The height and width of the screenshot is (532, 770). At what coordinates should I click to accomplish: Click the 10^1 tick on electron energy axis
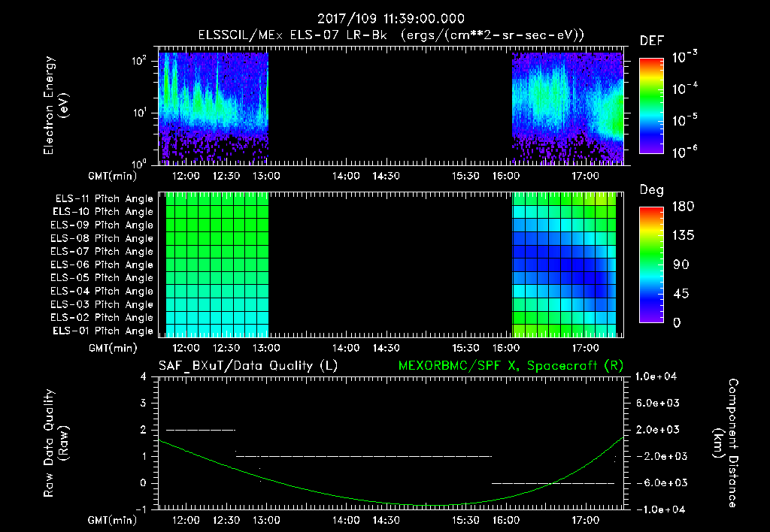(139, 113)
